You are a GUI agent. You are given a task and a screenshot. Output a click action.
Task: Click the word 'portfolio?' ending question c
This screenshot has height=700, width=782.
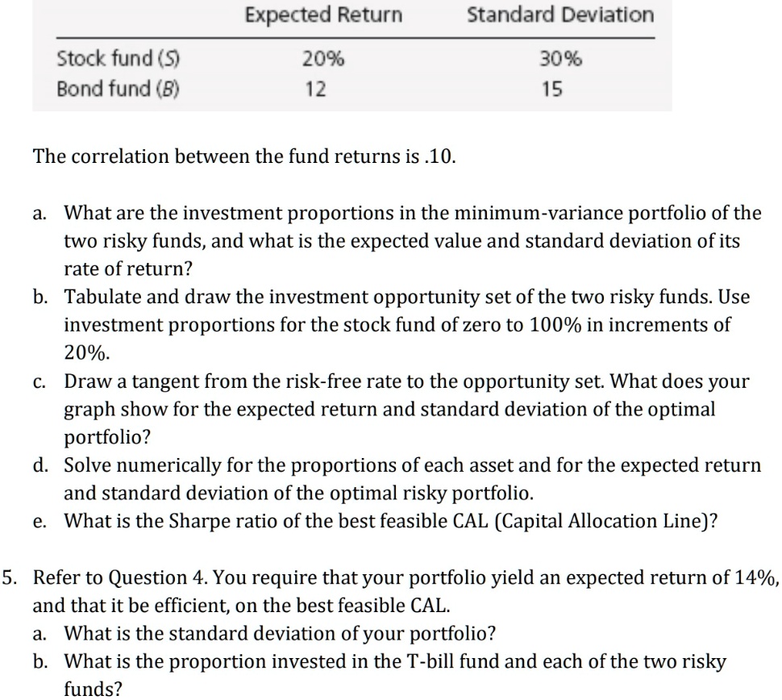(x=107, y=437)
